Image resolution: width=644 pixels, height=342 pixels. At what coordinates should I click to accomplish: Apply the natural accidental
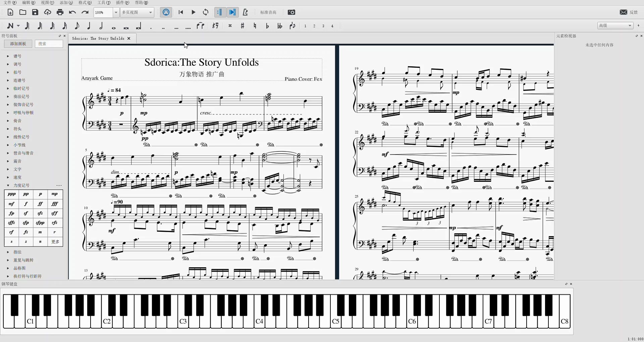(255, 26)
